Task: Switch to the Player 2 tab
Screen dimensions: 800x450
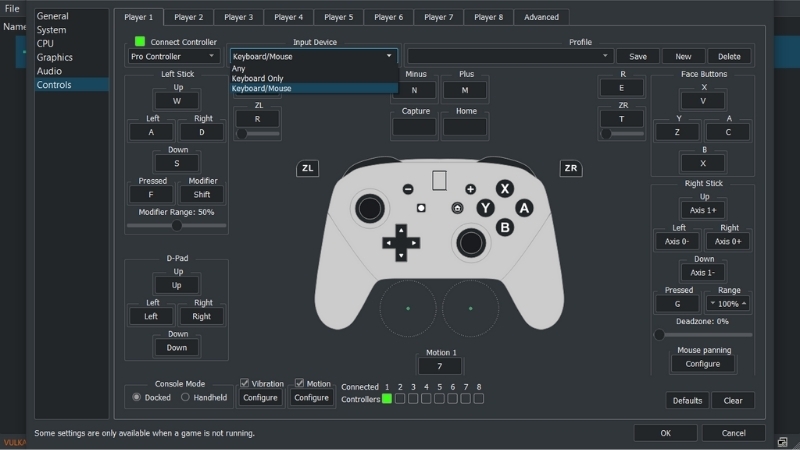Action: 187,17
